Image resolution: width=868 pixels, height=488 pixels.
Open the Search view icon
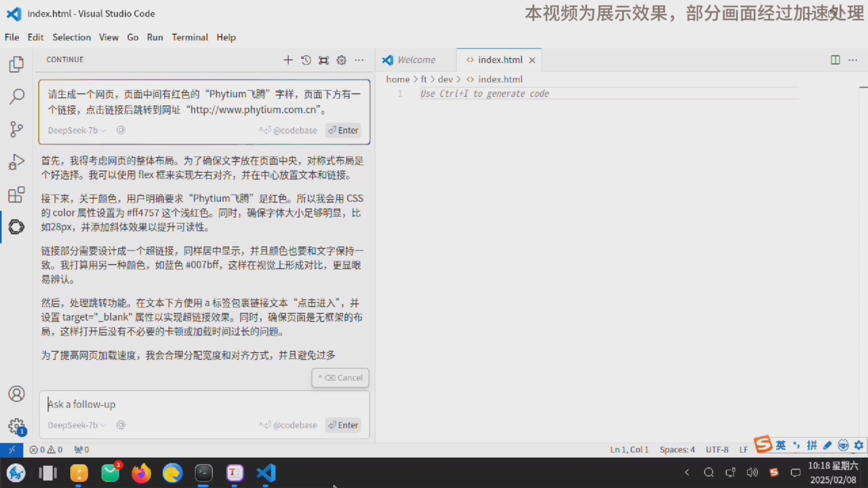(17, 96)
